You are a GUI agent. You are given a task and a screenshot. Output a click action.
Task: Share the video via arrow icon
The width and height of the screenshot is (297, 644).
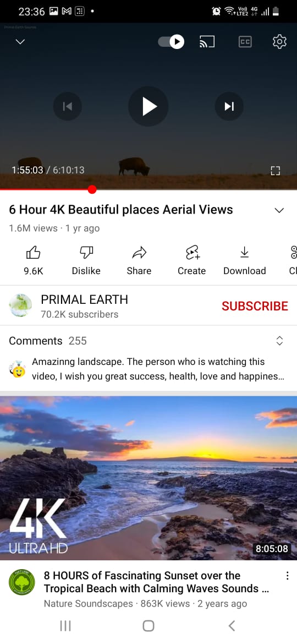[x=139, y=253]
